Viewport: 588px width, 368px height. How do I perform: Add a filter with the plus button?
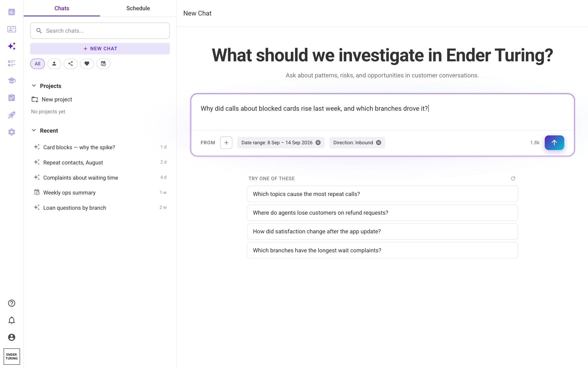[226, 143]
